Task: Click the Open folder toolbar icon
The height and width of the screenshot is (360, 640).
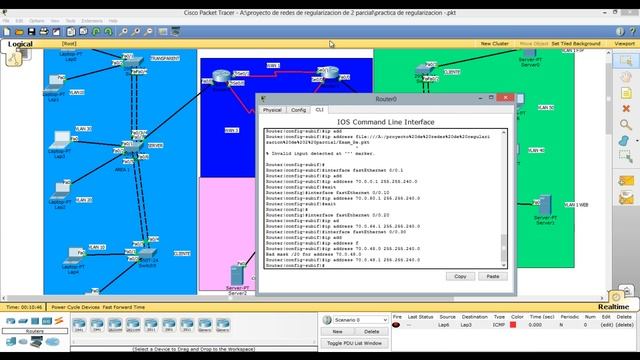Action: click(19, 32)
